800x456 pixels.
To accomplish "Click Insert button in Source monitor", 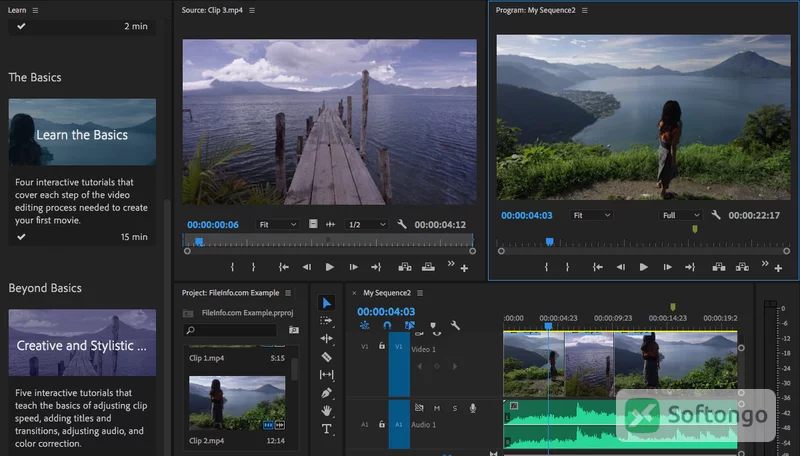I will pyautogui.click(x=405, y=267).
